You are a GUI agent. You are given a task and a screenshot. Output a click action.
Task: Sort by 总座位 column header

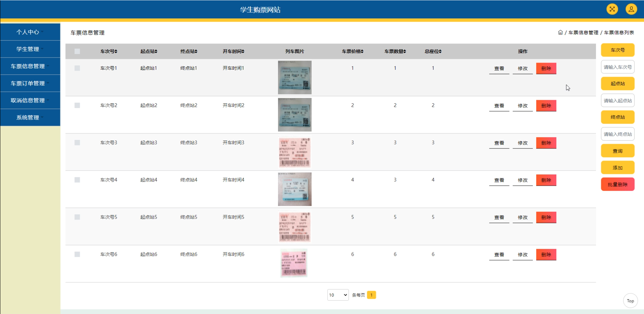(433, 51)
